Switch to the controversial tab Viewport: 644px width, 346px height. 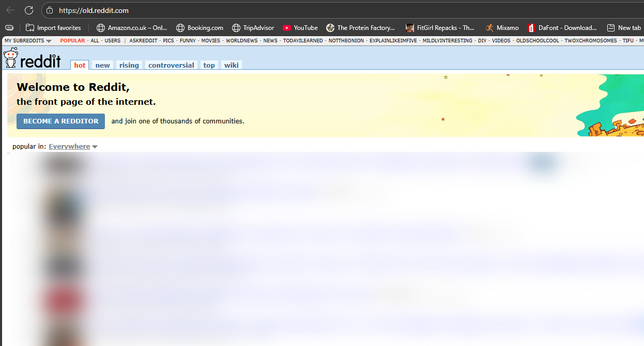(171, 65)
